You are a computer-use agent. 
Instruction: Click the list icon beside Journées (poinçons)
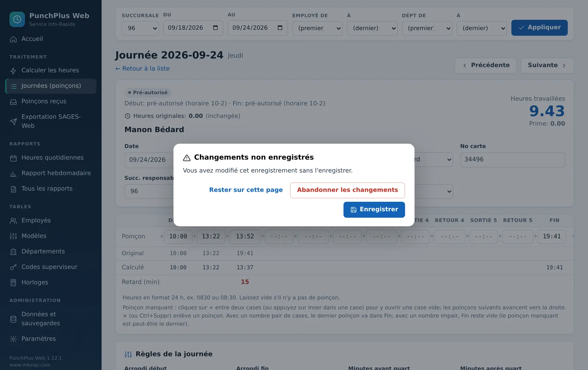coord(13,86)
